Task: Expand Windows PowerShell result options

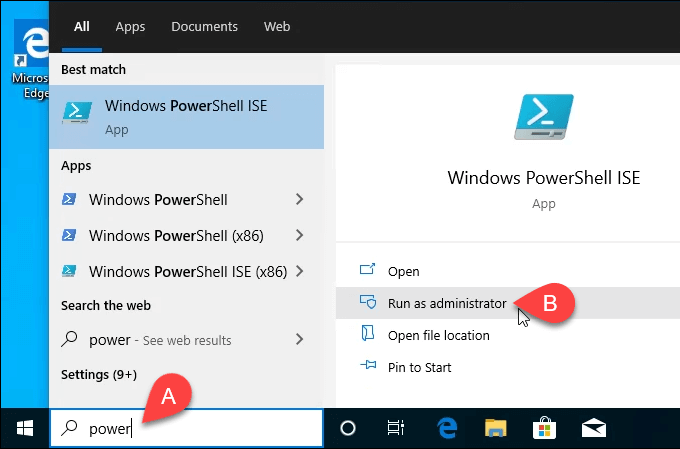Action: [299, 199]
